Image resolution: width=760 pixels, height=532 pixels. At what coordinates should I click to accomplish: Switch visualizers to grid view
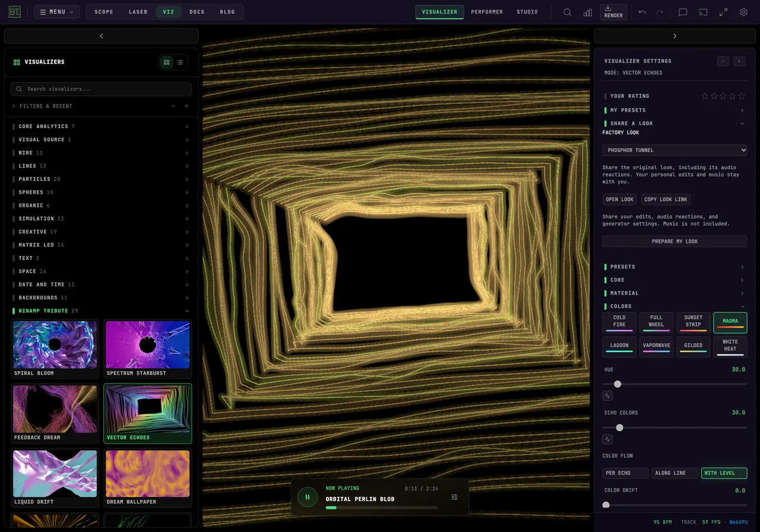pyautogui.click(x=166, y=62)
